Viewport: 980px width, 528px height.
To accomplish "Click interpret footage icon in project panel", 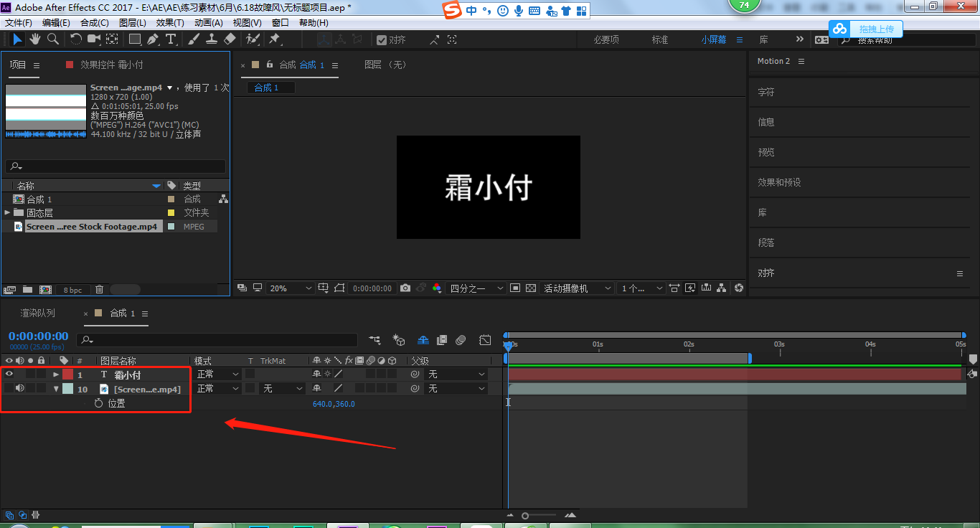I will coord(10,290).
